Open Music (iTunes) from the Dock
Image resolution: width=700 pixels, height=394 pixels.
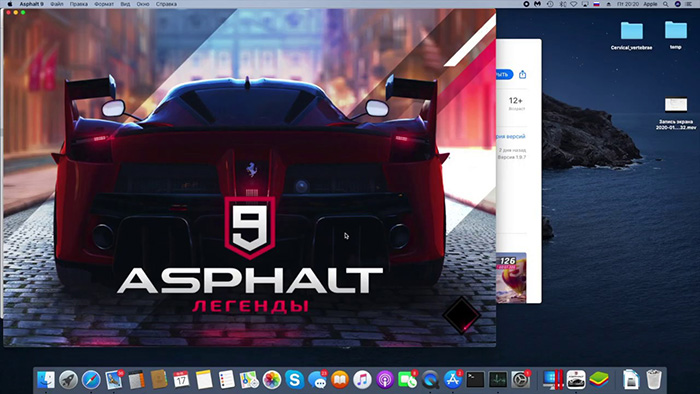[x=362, y=380]
